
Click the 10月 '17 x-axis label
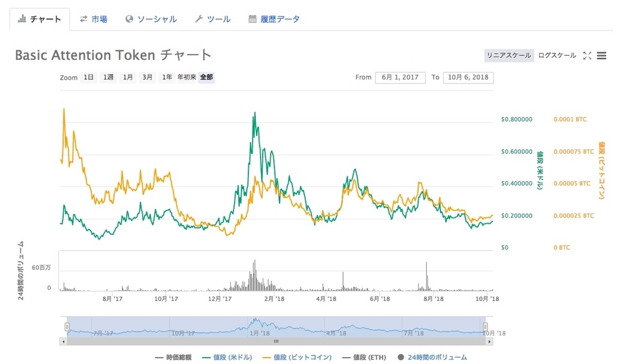click(x=166, y=299)
